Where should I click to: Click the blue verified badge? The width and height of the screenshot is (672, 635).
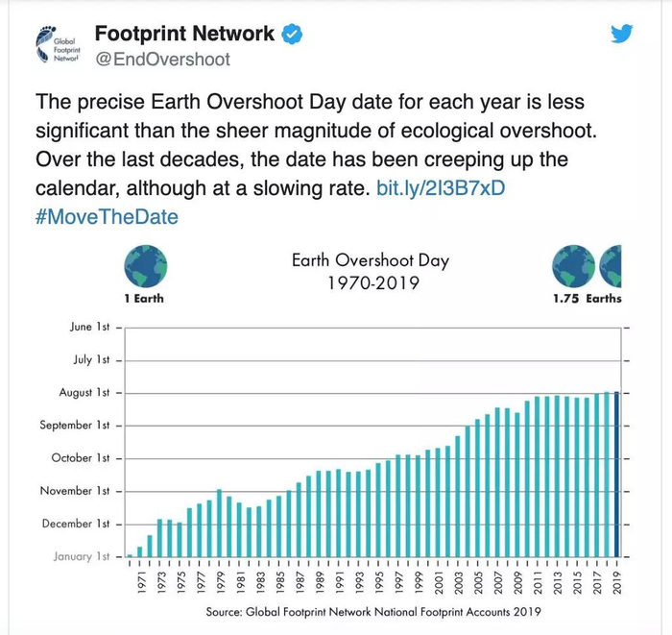pyautogui.click(x=292, y=35)
